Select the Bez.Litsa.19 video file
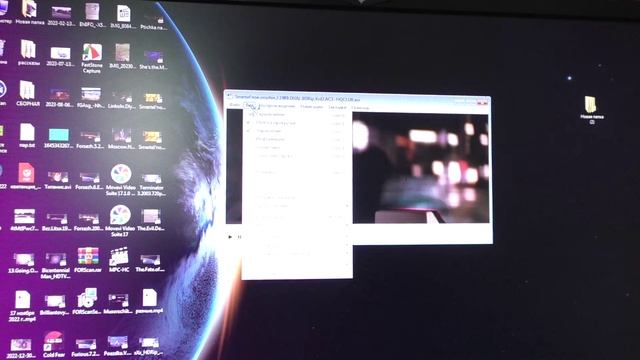The height and width of the screenshot is (360, 640). (57, 222)
